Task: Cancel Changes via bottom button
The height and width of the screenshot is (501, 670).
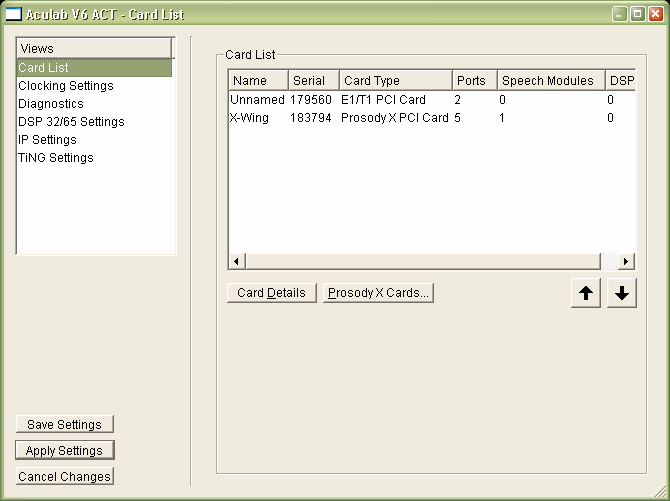Action: [65, 477]
